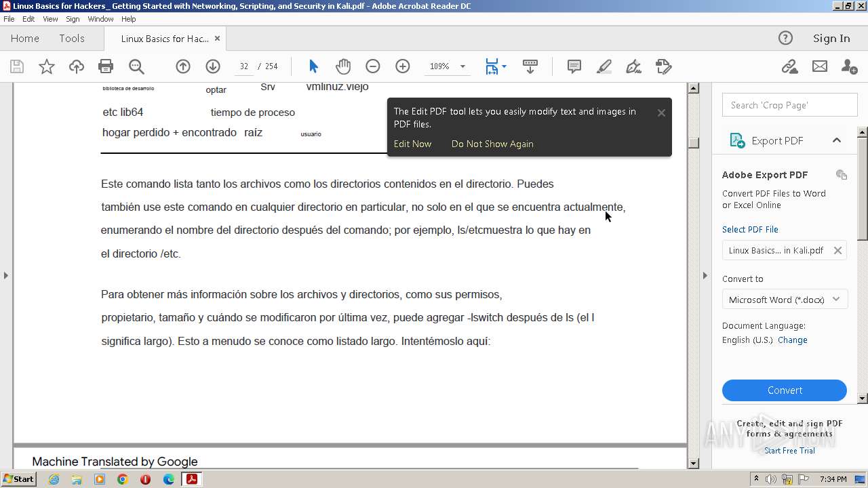Close the Edit PDF tooltip popup
The height and width of the screenshot is (488, 868).
point(661,113)
